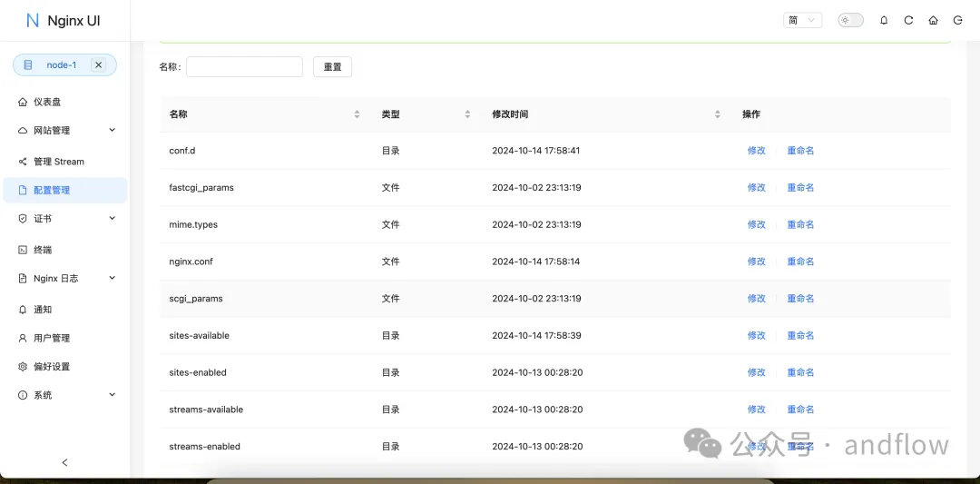Click the 重置 reset button

tap(332, 66)
